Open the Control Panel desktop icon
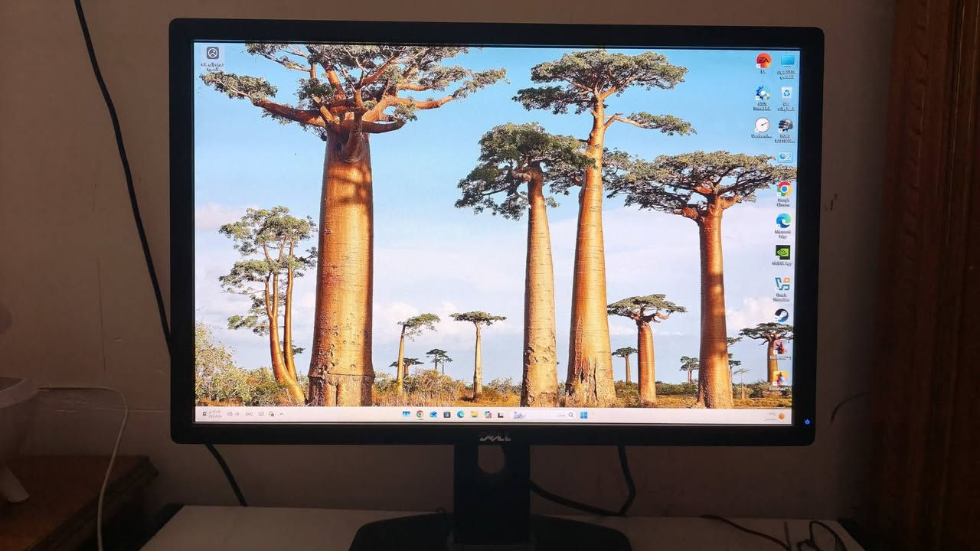The height and width of the screenshot is (551, 980). coord(785,158)
